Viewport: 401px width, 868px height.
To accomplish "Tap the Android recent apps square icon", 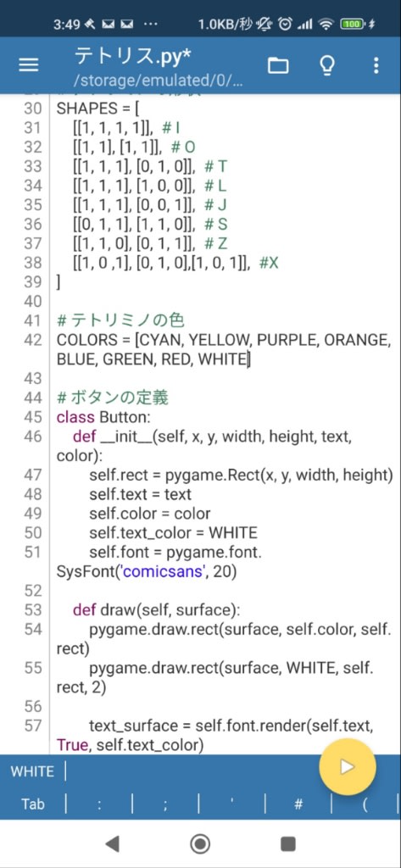I will pyautogui.click(x=288, y=843).
